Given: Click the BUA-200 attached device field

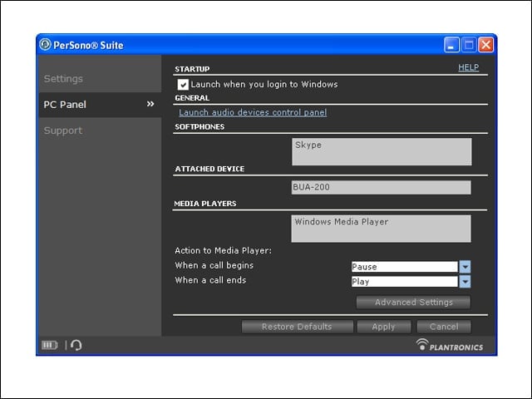Looking at the screenshot, I should 381,187.
